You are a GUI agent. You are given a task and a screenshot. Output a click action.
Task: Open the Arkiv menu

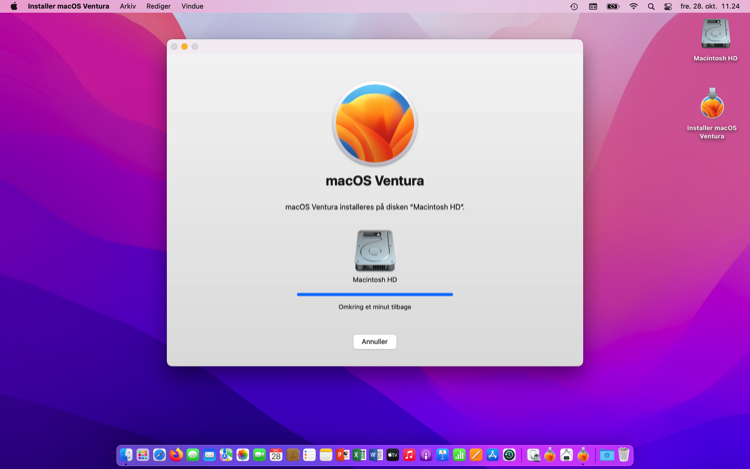[128, 6]
